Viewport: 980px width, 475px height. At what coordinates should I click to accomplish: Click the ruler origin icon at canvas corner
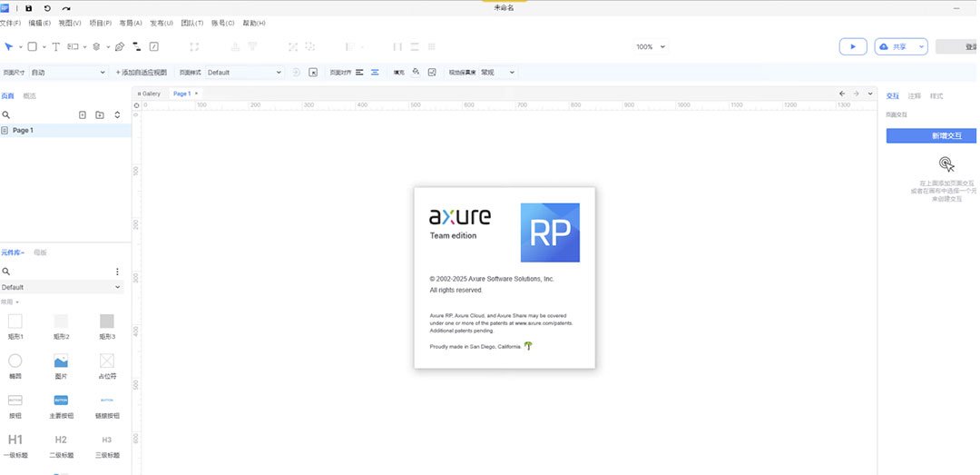[x=136, y=105]
